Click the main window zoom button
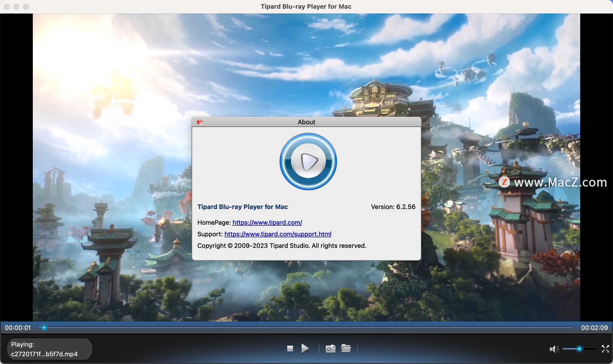The image size is (613, 364). coord(26,7)
